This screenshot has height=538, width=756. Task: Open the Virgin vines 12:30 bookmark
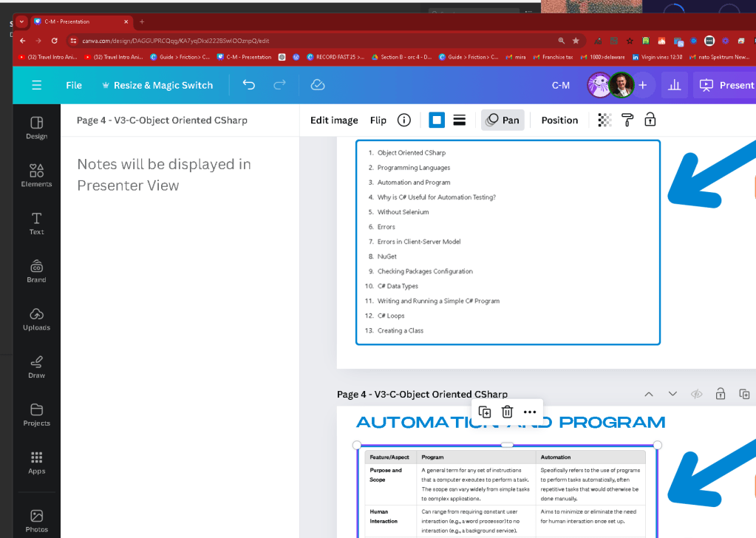[657, 57]
